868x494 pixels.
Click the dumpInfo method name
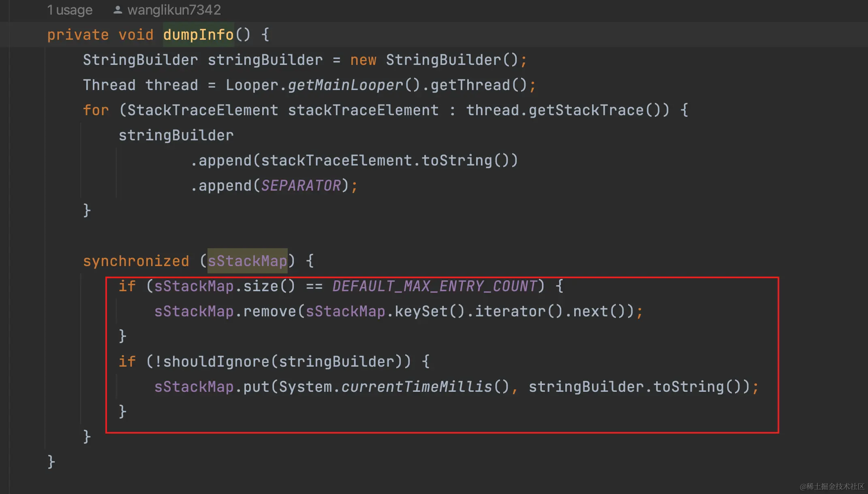point(198,35)
